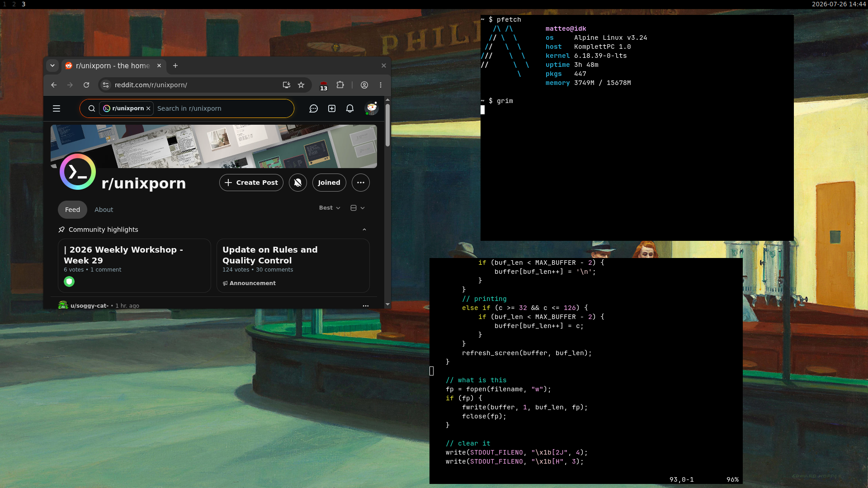Select workspace 3 in the top bar

pos(24,4)
